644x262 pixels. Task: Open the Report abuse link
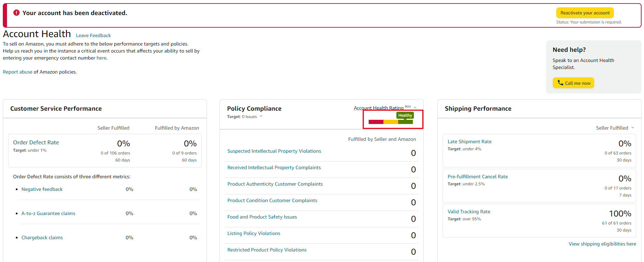pyautogui.click(x=18, y=72)
